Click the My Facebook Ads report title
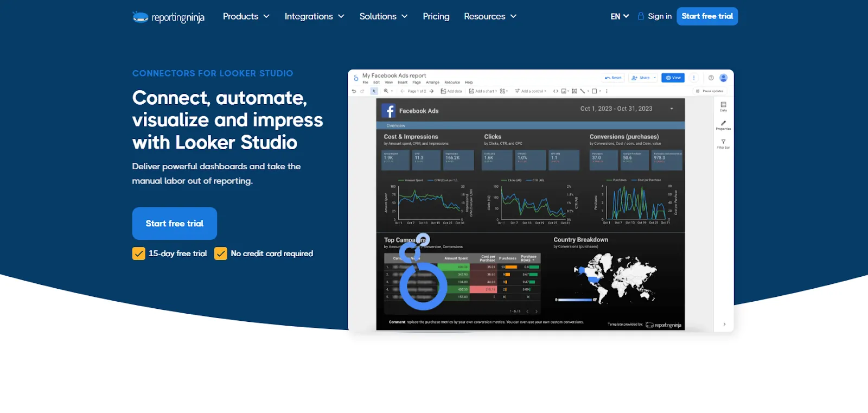This screenshot has width=868, height=413. tap(394, 75)
